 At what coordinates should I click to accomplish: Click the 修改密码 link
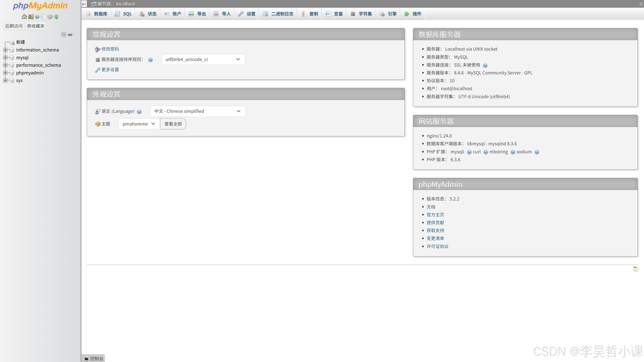pos(110,49)
